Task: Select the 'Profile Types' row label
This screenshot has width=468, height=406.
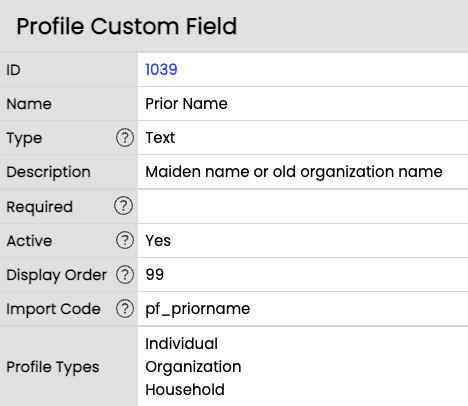Action: point(53,368)
